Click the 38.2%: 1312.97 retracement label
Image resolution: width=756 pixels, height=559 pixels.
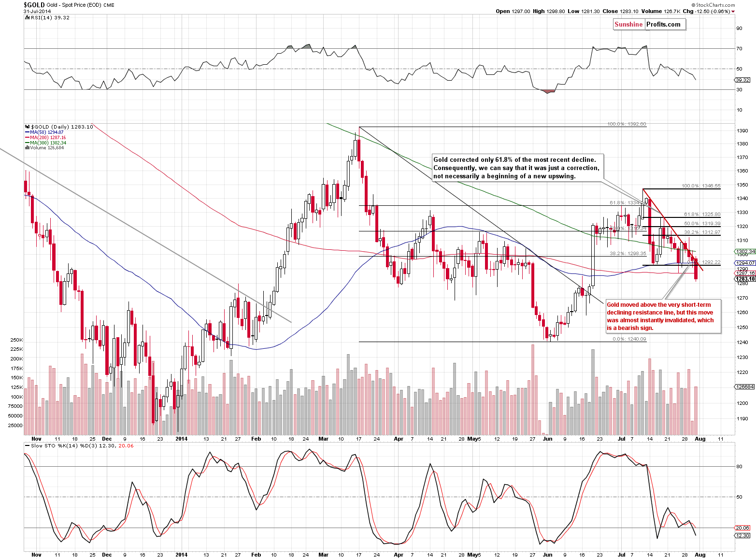[702, 232]
